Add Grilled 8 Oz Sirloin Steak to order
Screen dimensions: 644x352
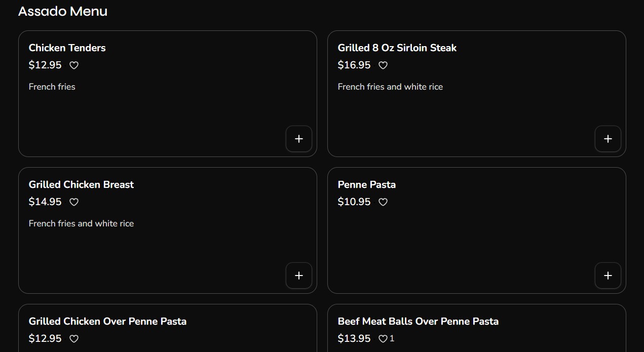[x=608, y=139]
